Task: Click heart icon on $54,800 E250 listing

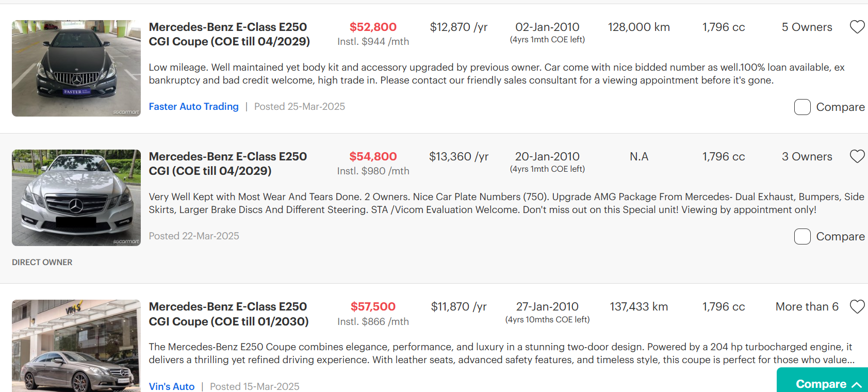Action: point(857,156)
